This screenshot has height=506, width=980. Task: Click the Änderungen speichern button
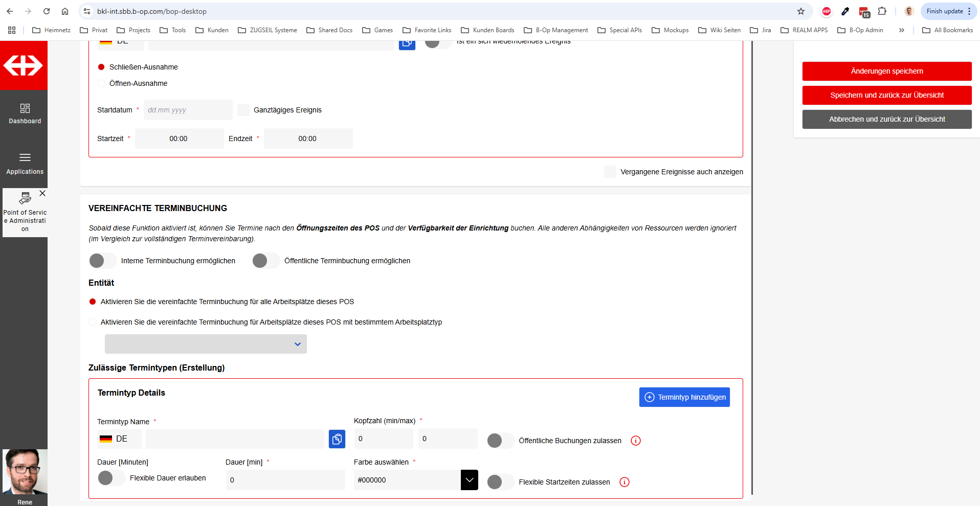(887, 71)
